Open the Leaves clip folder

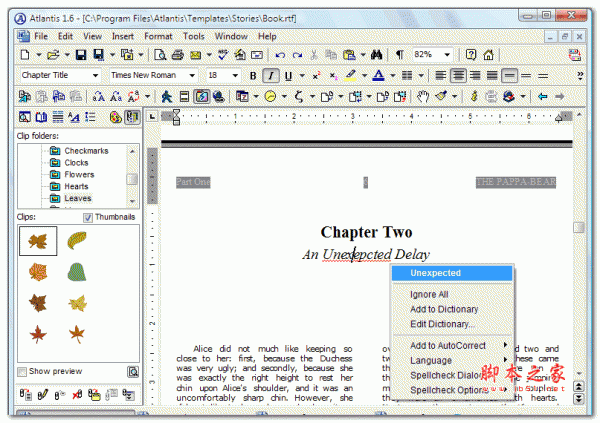pos(78,199)
